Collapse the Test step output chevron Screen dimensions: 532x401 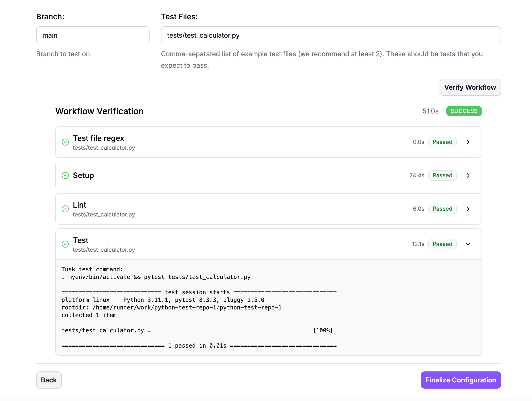coord(468,244)
